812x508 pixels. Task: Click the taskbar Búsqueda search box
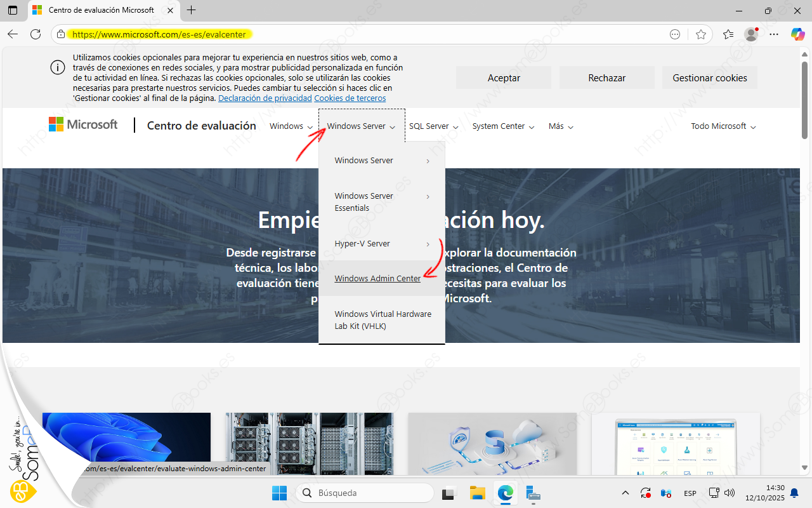(365, 493)
